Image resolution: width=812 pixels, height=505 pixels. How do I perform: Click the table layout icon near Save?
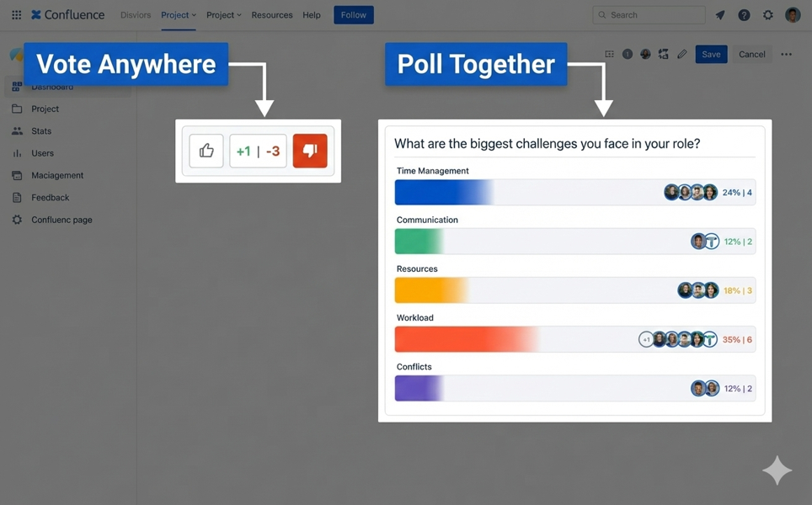click(x=609, y=54)
